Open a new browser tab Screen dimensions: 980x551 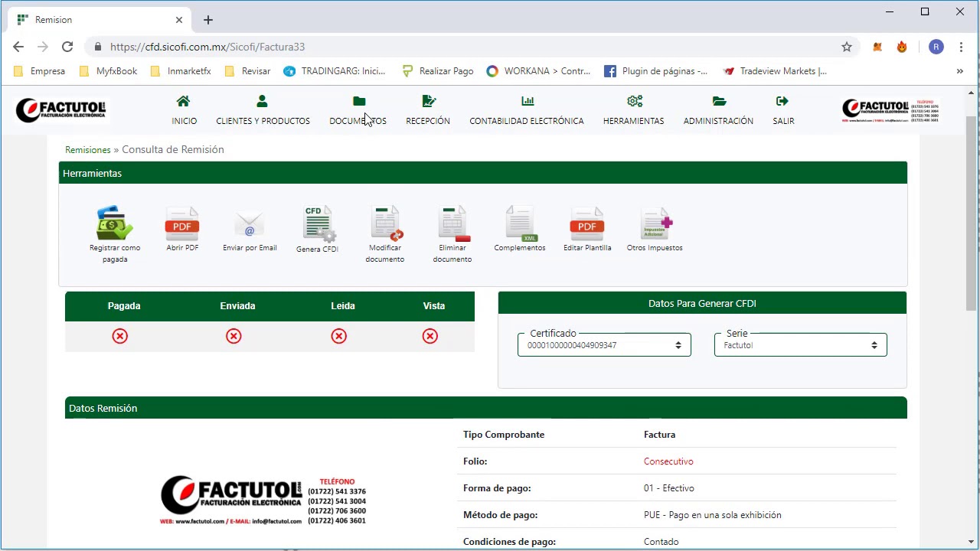point(208,20)
